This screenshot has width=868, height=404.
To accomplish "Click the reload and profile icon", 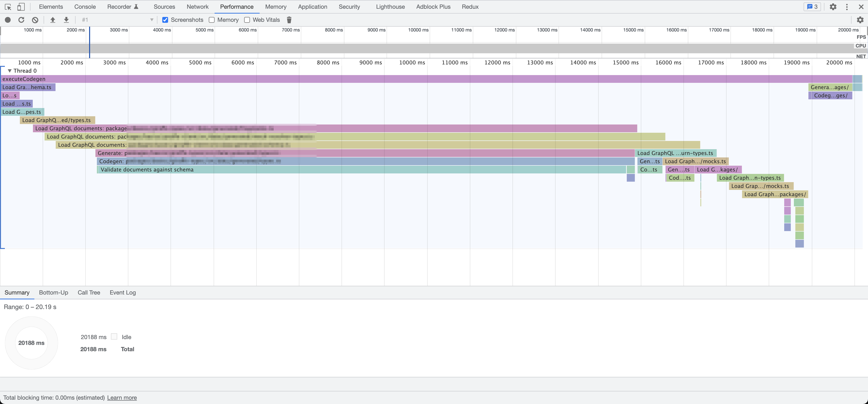I will click(21, 20).
